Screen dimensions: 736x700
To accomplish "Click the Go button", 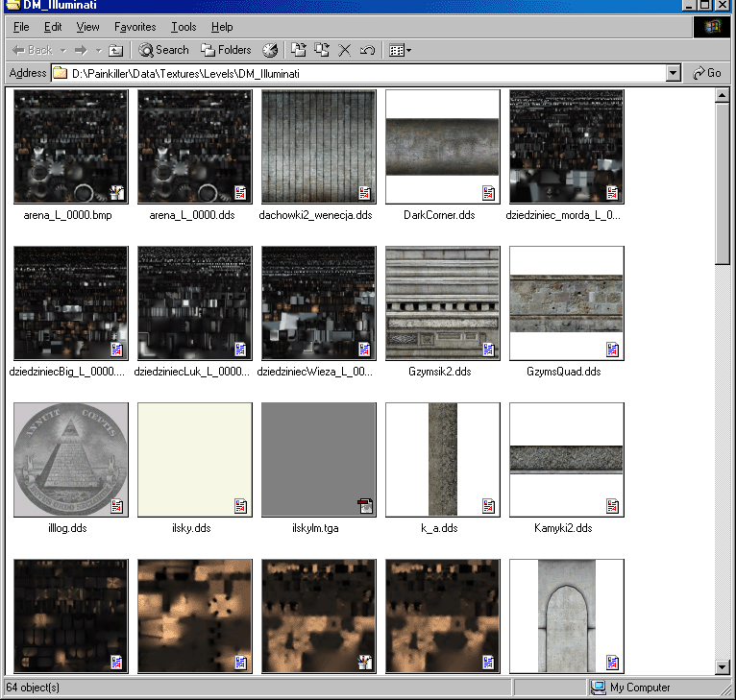I will [x=707, y=73].
